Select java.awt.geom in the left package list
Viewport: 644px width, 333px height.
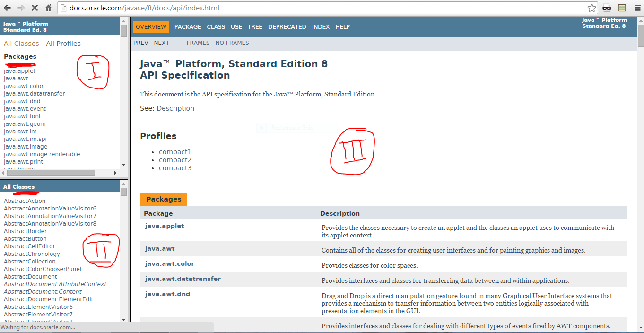coord(25,124)
